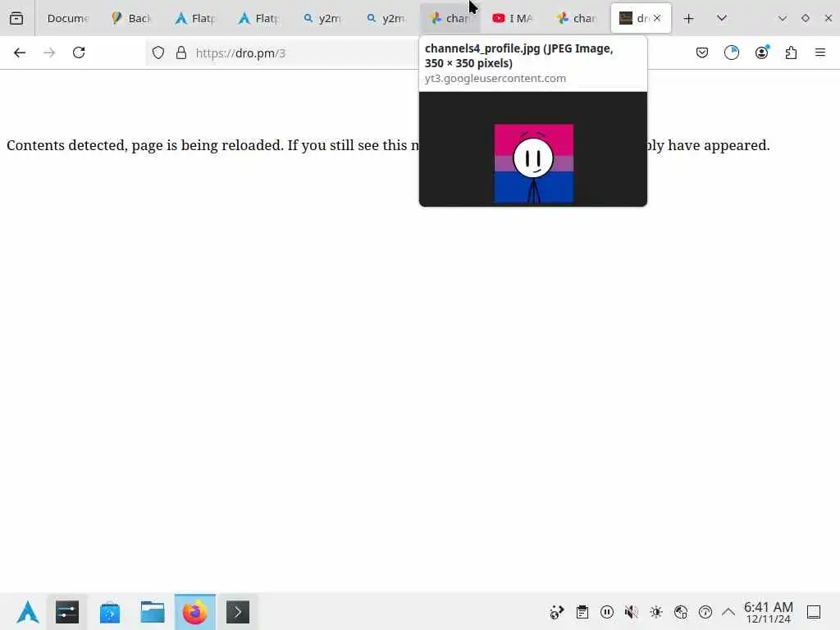This screenshot has height=630, width=840.
Task: Open the circular extension icon in toolbar
Action: coord(732,52)
